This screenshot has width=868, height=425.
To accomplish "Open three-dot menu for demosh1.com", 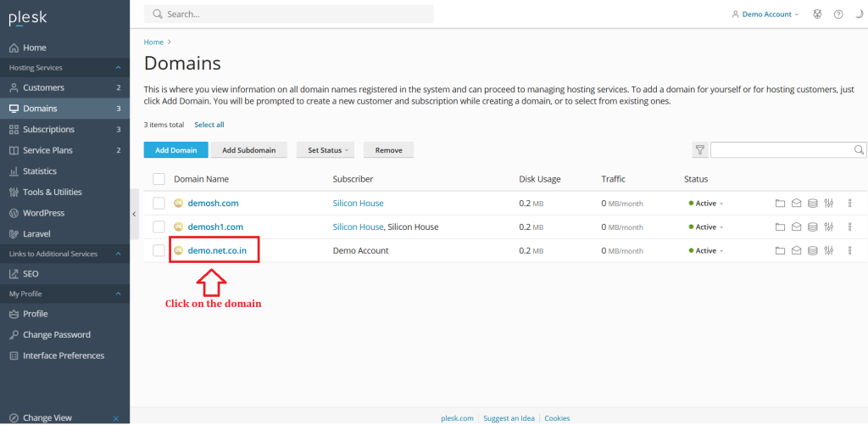I will pyautogui.click(x=849, y=226).
